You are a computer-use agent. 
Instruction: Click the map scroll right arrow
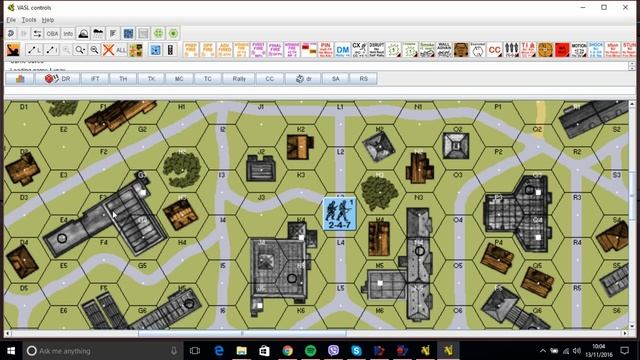(x=625, y=333)
